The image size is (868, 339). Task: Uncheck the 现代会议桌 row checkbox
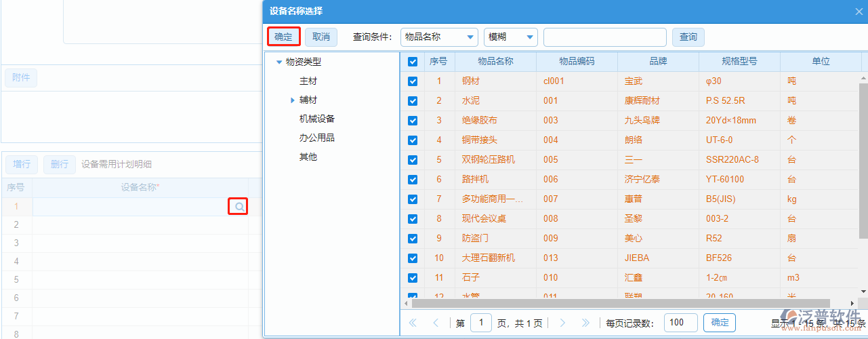[x=413, y=219]
